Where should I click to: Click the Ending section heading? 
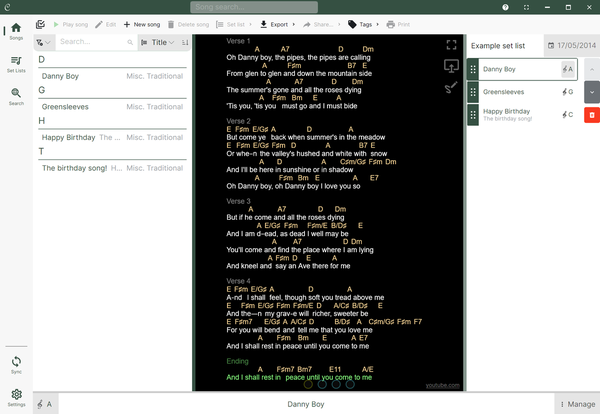click(237, 361)
